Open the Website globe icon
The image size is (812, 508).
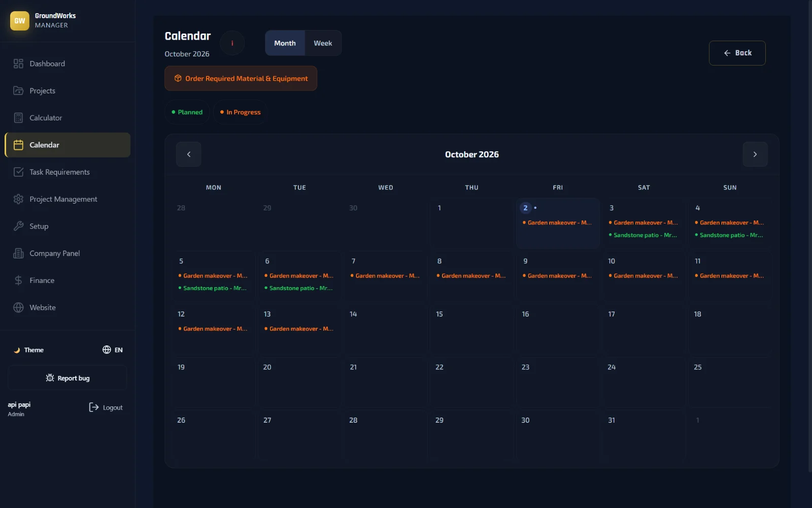[18, 307]
